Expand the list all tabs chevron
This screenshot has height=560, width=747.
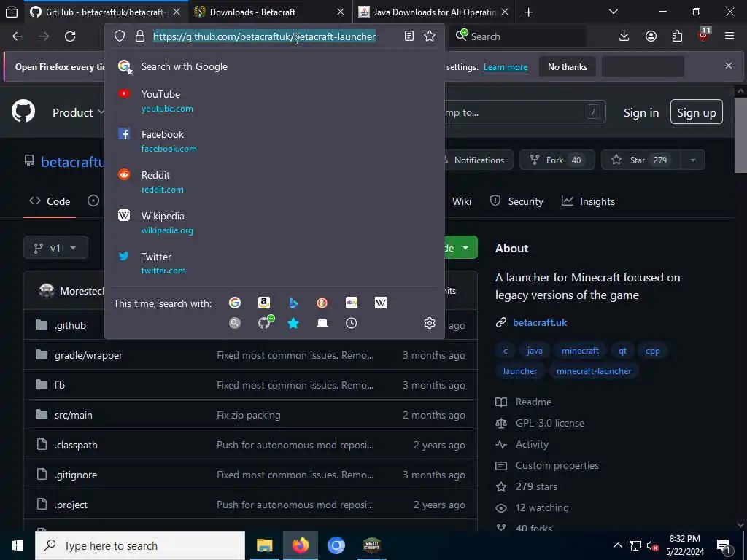click(614, 12)
